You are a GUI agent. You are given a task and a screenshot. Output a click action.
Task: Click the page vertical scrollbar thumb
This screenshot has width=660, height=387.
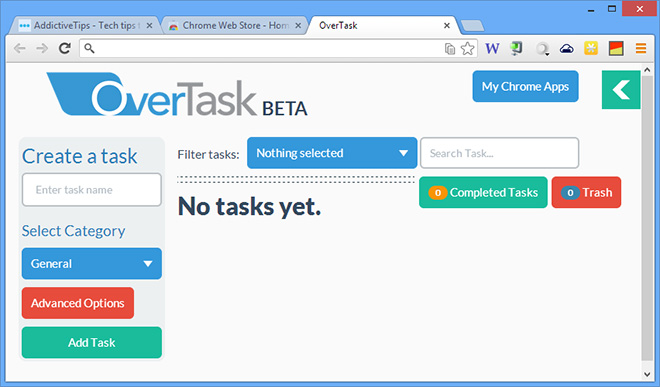pos(647,218)
